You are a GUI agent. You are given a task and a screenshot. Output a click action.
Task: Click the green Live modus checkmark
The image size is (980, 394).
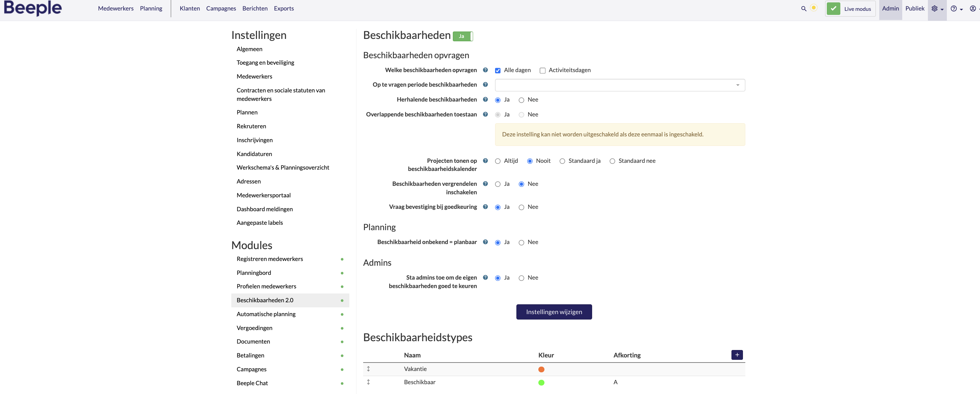(834, 8)
